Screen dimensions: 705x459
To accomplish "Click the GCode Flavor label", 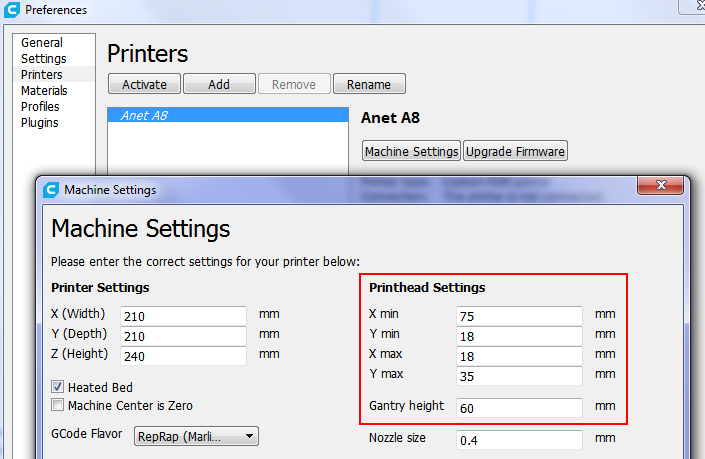I will pyautogui.click(x=87, y=434).
